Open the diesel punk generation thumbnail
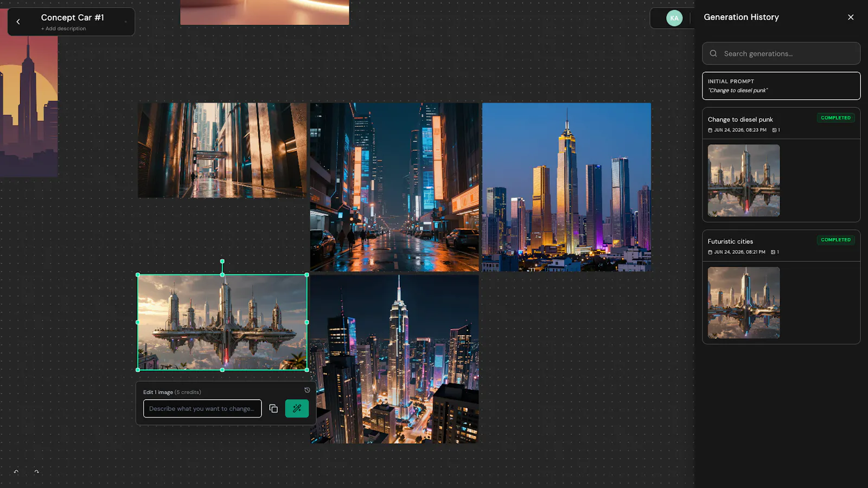 (744, 180)
